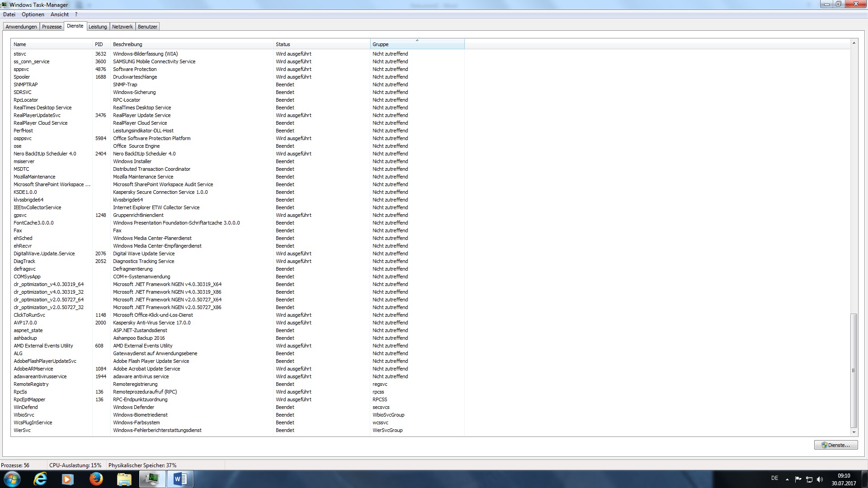Launch Internet Explorer from the taskbar
This screenshot has width=868, height=488.
[40, 479]
